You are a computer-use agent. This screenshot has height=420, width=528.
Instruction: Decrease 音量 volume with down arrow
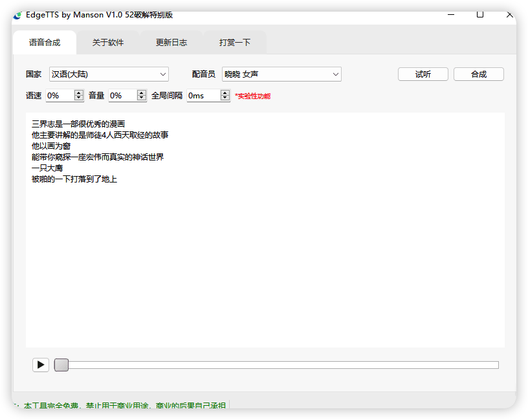click(x=142, y=98)
